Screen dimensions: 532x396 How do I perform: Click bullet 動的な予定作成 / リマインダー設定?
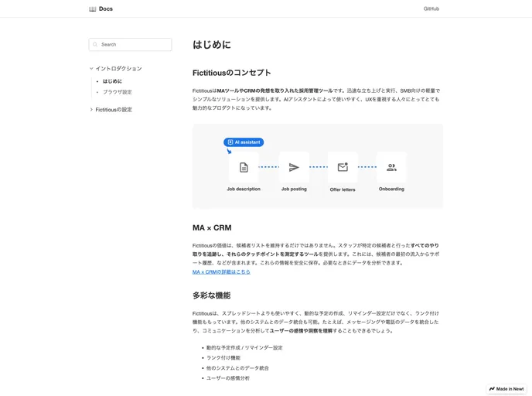tap(244, 347)
